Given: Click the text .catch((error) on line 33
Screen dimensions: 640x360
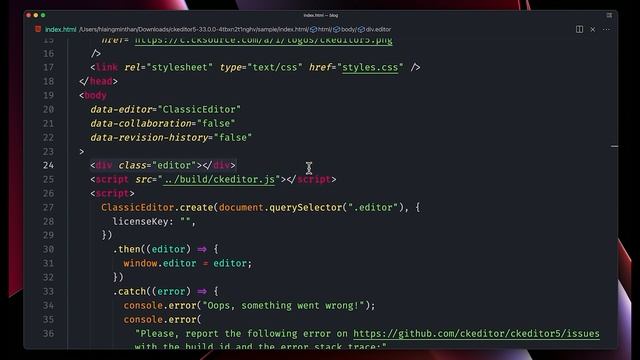Looking at the screenshot, I should 152,291.
